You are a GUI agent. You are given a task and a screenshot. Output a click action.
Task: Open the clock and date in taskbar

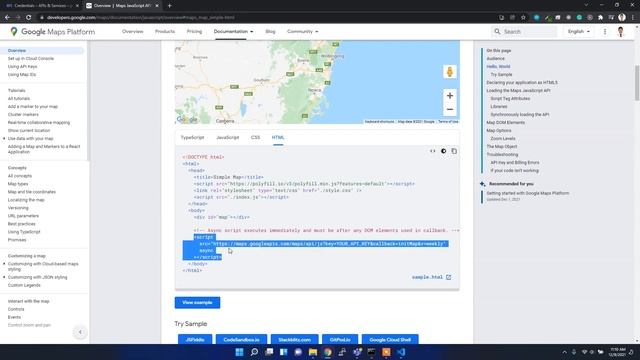click(x=617, y=352)
